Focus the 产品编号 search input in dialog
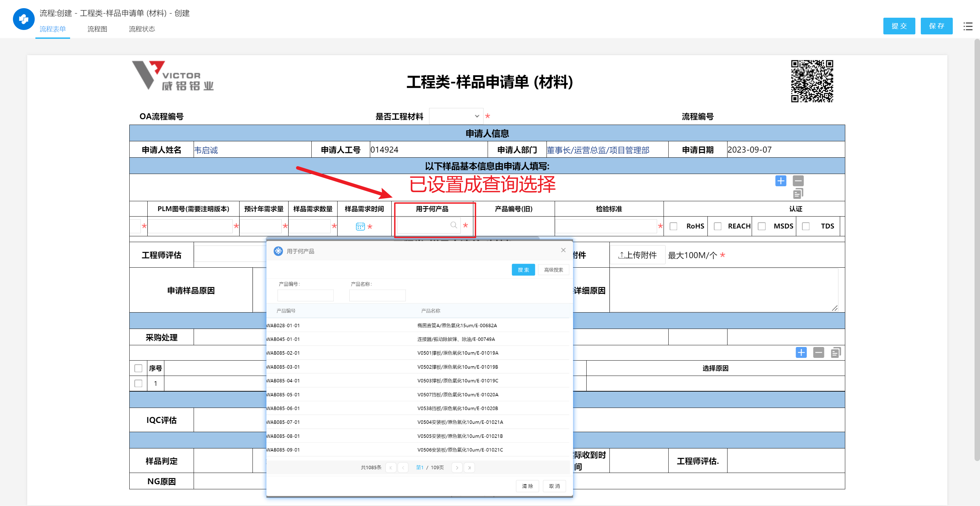This screenshot has height=506, width=980. (306, 295)
